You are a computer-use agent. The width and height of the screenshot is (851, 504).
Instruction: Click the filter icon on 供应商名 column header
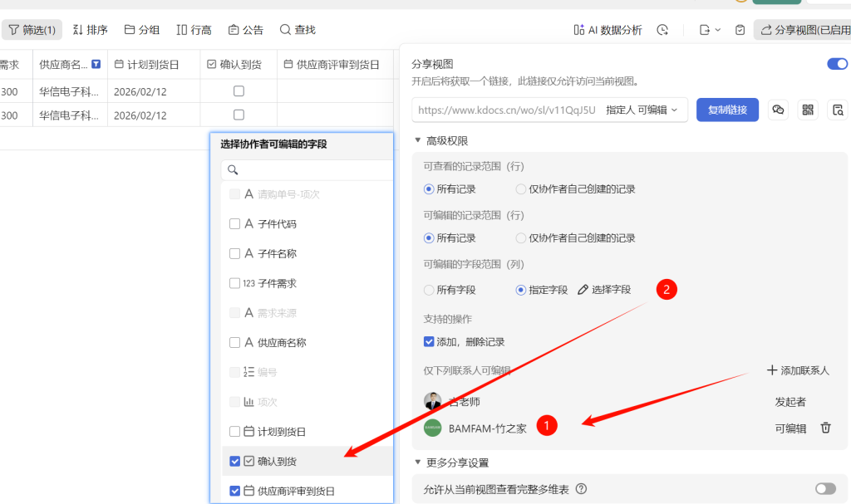pos(96,64)
